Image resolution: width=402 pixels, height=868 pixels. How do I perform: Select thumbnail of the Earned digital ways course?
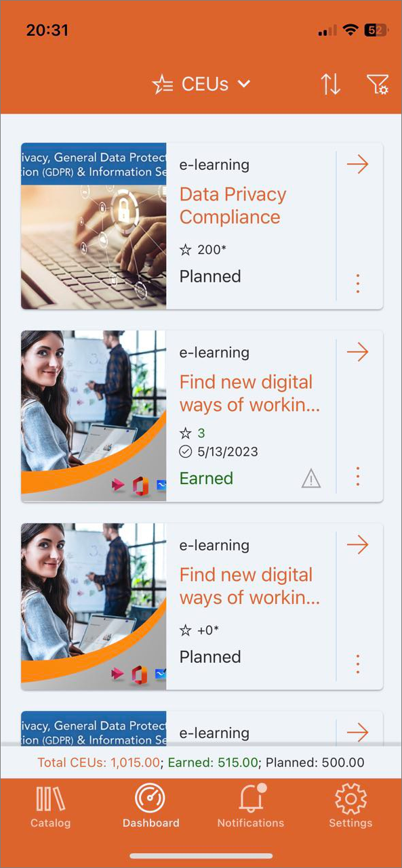(94, 416)
